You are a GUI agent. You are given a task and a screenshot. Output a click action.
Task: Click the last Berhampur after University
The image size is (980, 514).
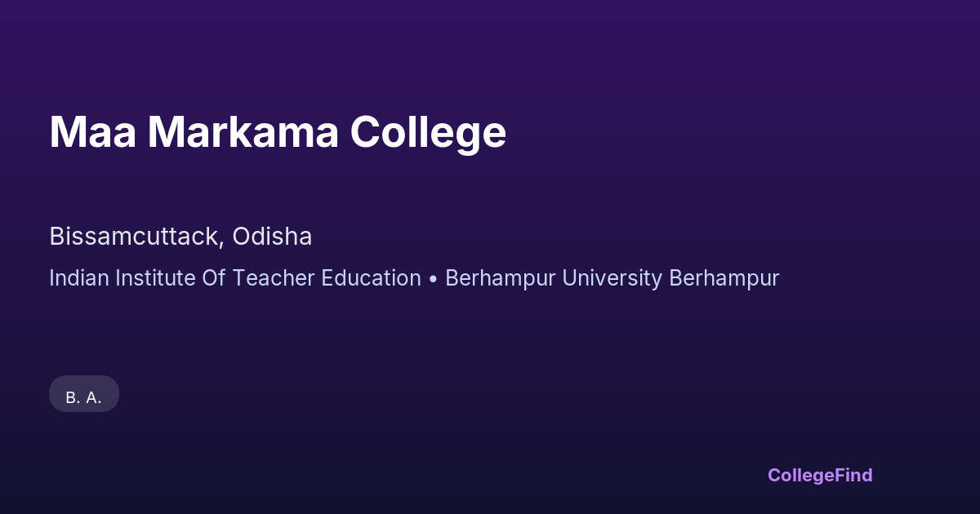click(724, 278)
